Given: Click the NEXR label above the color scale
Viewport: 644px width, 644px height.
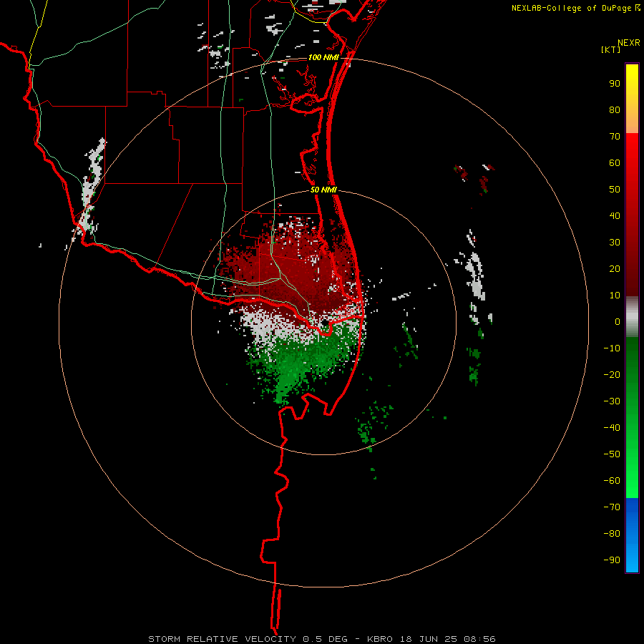Looking at the screenshot, I should [628, 43].
